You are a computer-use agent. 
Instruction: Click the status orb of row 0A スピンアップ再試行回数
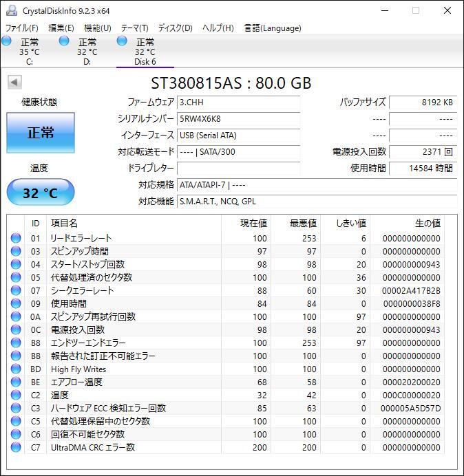click(16, 316)
